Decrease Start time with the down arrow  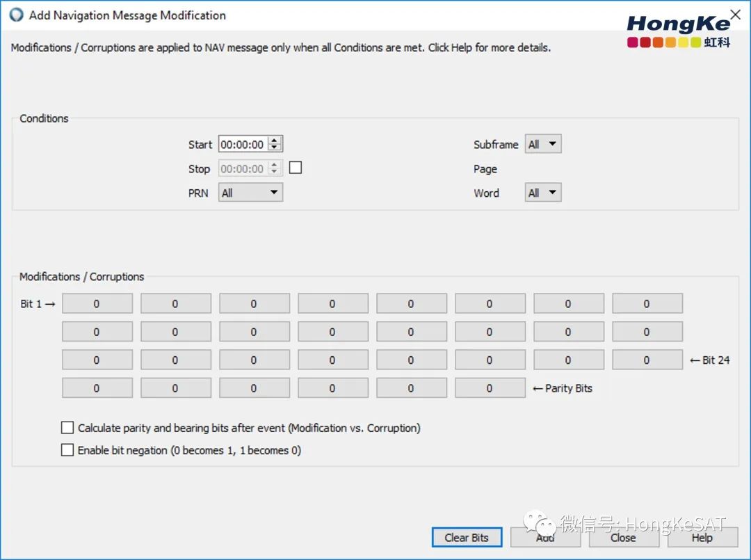pos(275,148)
